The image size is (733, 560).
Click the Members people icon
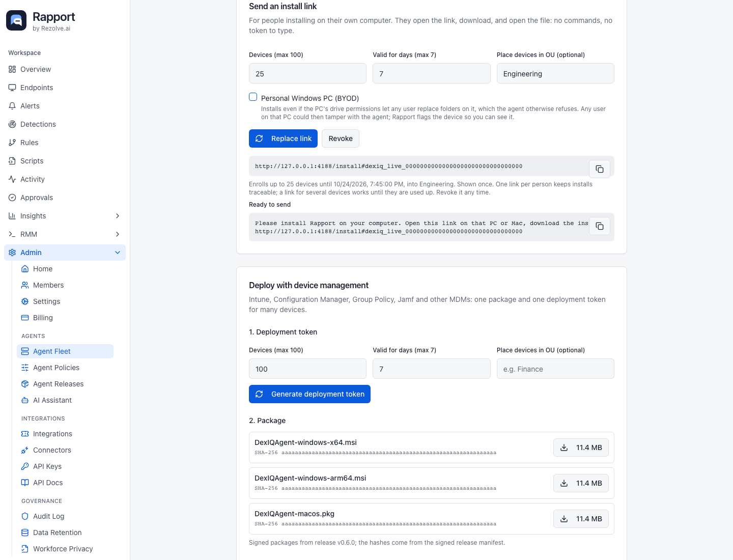point(25,285)
